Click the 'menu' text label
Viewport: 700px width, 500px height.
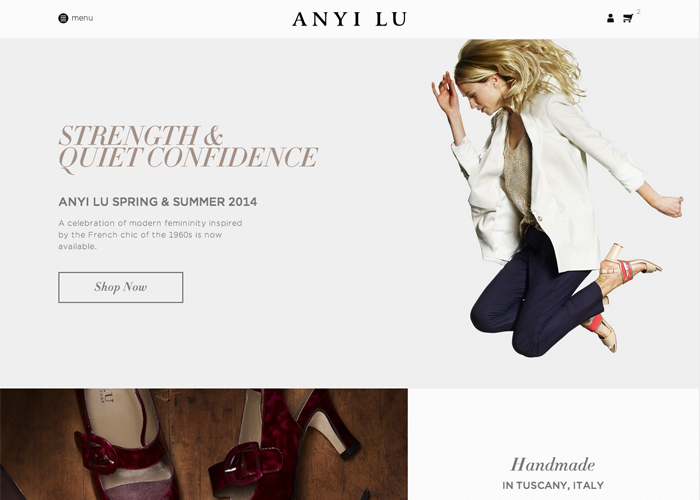[x=82, y=18]
